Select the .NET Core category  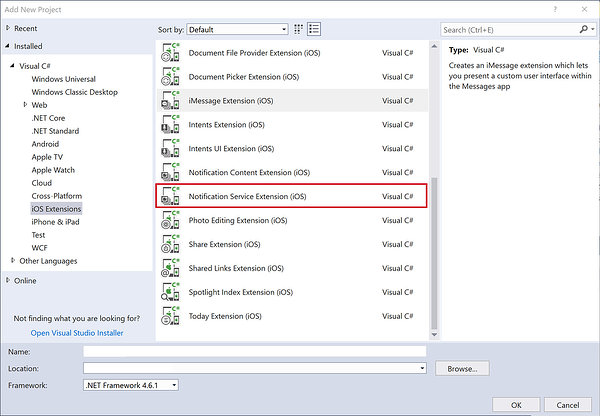(48, 118)
